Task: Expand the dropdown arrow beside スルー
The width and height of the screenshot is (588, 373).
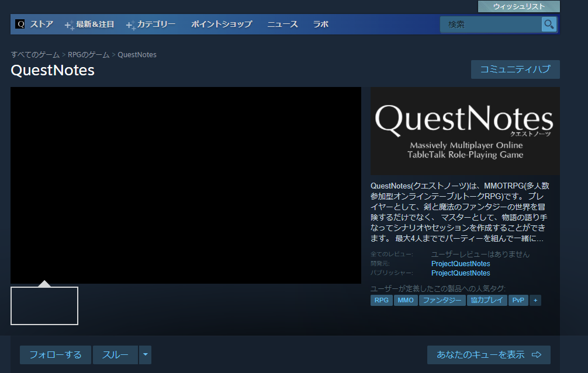Action: (x=145, y=355)
